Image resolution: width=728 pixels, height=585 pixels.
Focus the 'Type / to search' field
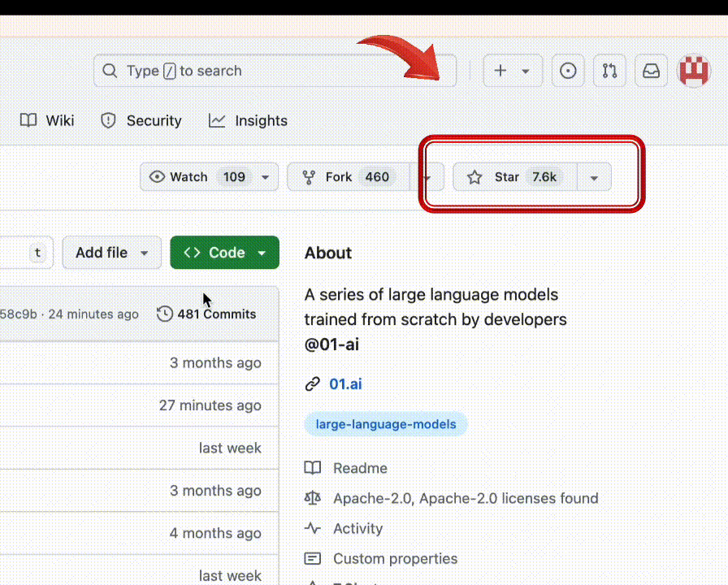click(x=275, y=71)
